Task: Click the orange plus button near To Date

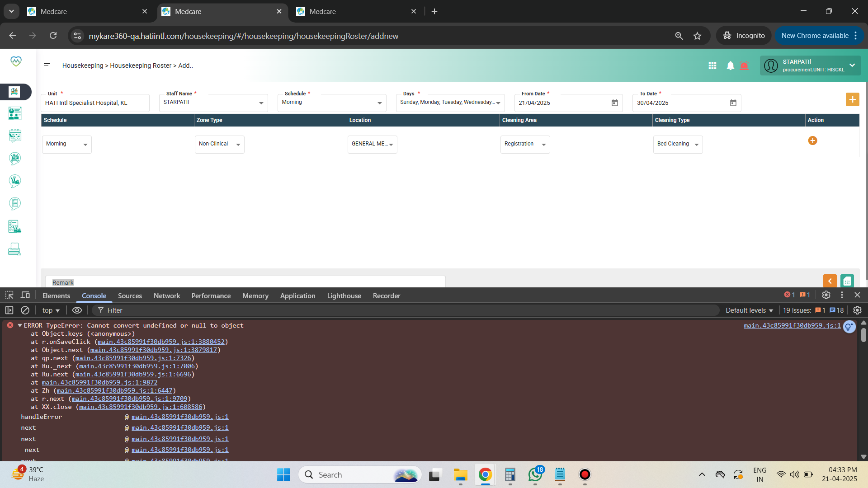Action: pyautogui.click(x=852, y=99)
